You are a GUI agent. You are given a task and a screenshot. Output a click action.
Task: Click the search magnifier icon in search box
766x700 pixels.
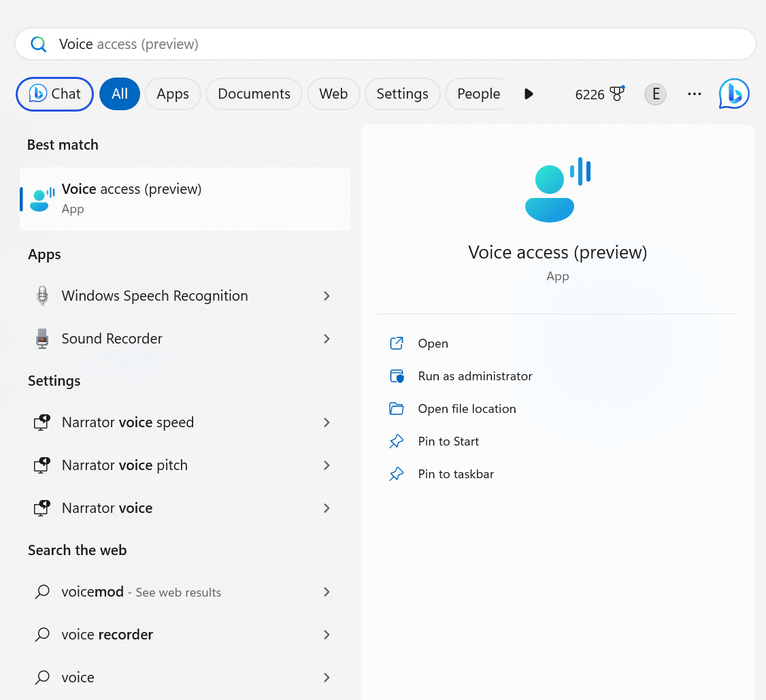(39, 44)
